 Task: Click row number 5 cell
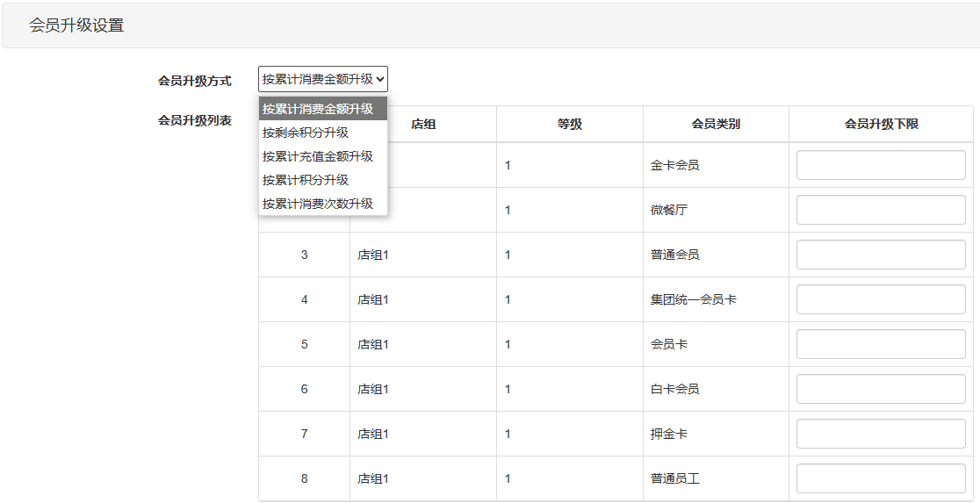tap(305, 344)
